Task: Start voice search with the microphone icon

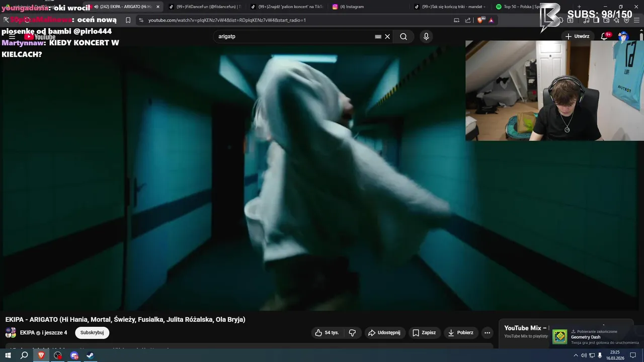Action: click(426, 37)
